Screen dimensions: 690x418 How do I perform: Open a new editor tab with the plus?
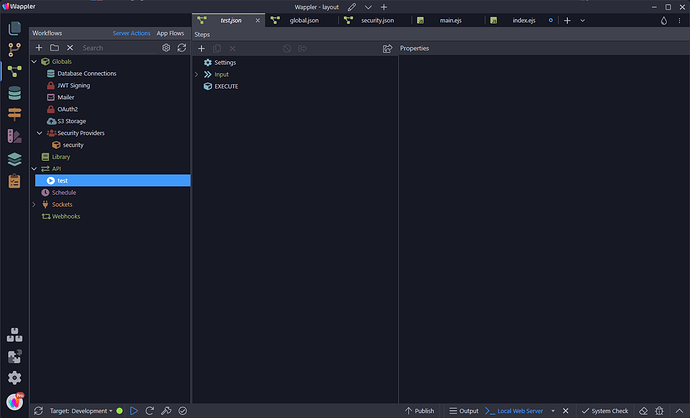(x=567, y=21)
